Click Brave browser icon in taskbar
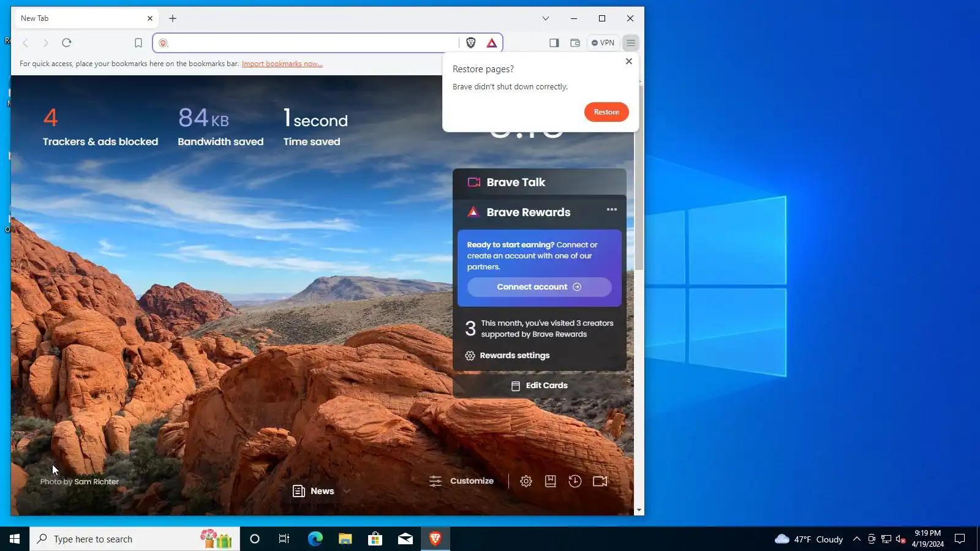Screen dimensions: 980x551 point(435,539)
